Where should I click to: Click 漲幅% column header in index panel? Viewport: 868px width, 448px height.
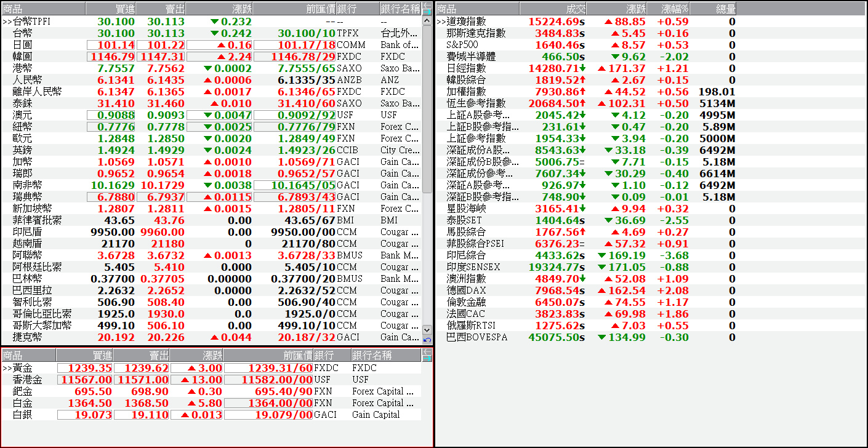coord(668,9)
